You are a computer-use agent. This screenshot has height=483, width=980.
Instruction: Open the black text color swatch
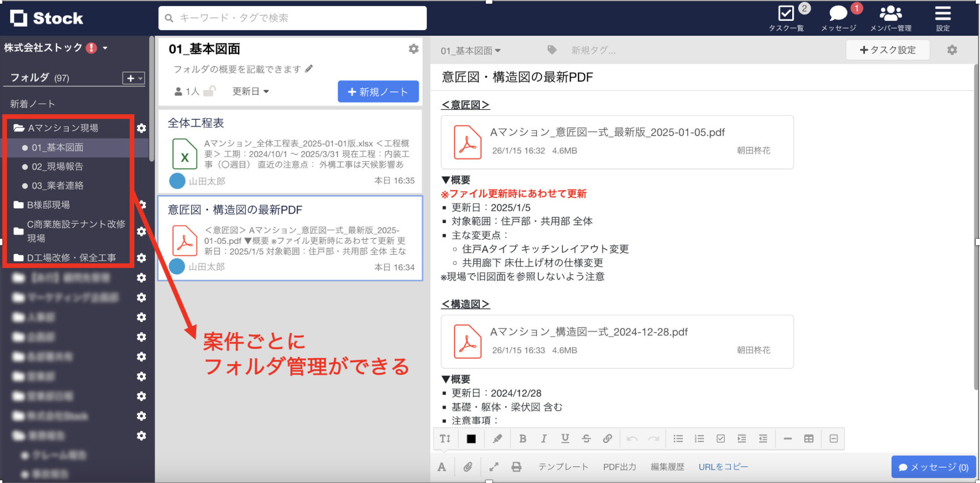pyautogui.click(x=470, y=438)
